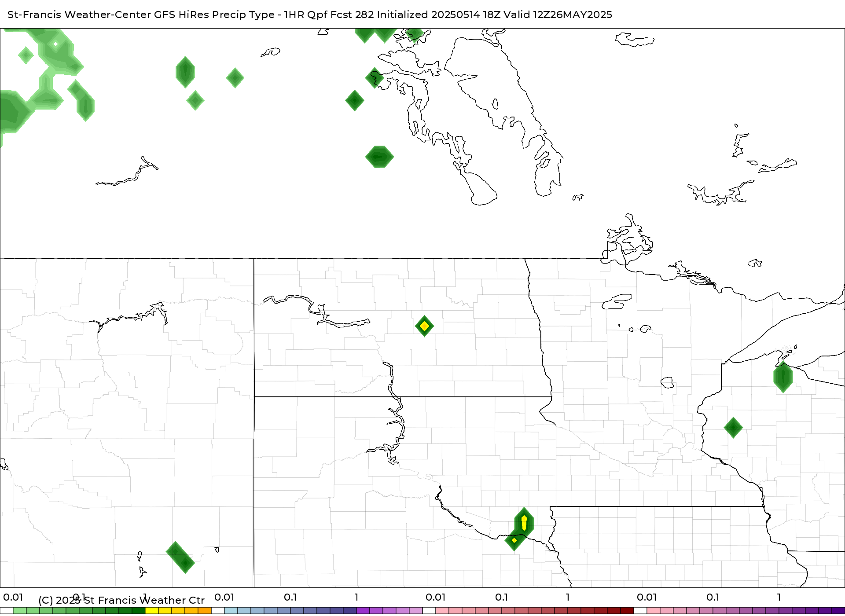Click the green precipitation cell in Wyoming
Viewport: 845px width, 616px height.
(180, 557)
